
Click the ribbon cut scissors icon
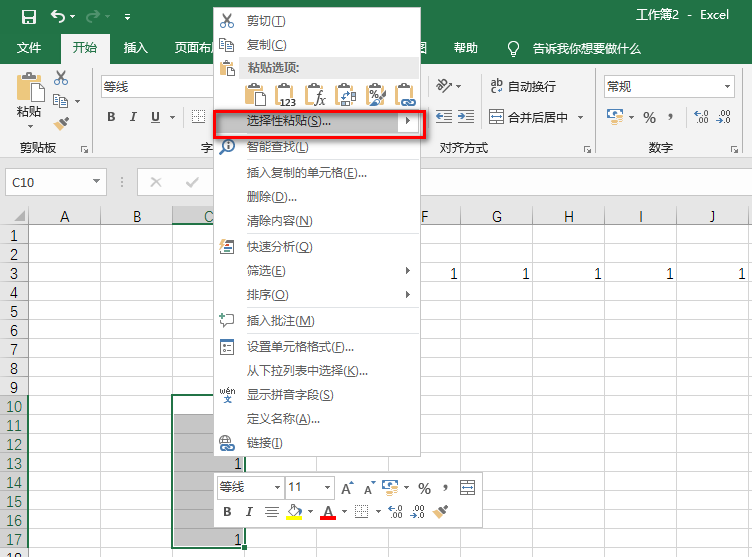pyautogui.click(x=61, y=78)
